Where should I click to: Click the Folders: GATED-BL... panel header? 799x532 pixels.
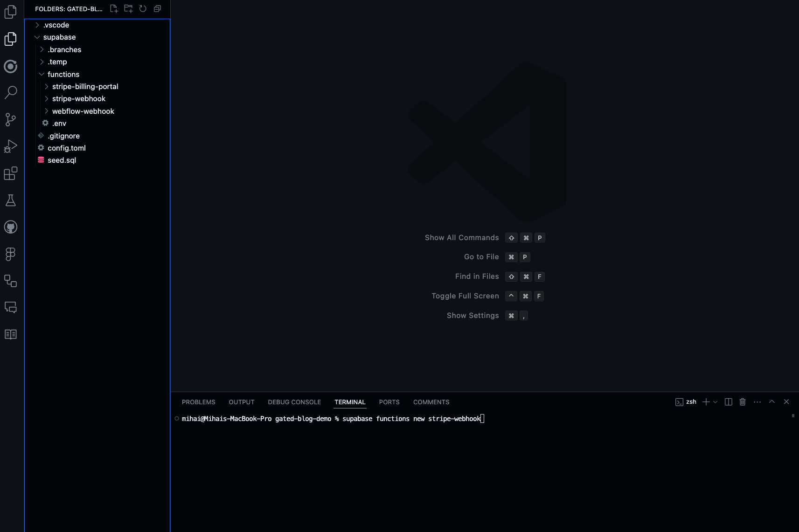click(69, 9)
